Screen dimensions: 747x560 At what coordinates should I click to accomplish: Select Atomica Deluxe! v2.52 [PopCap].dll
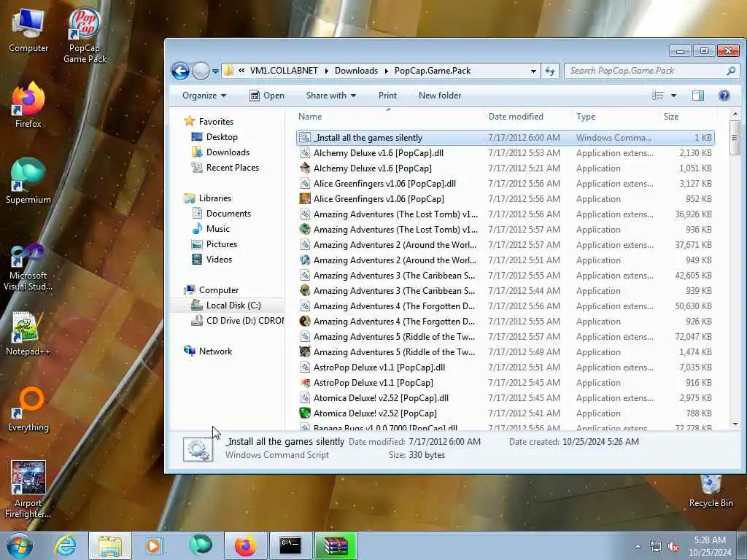(x=505, y=397)
